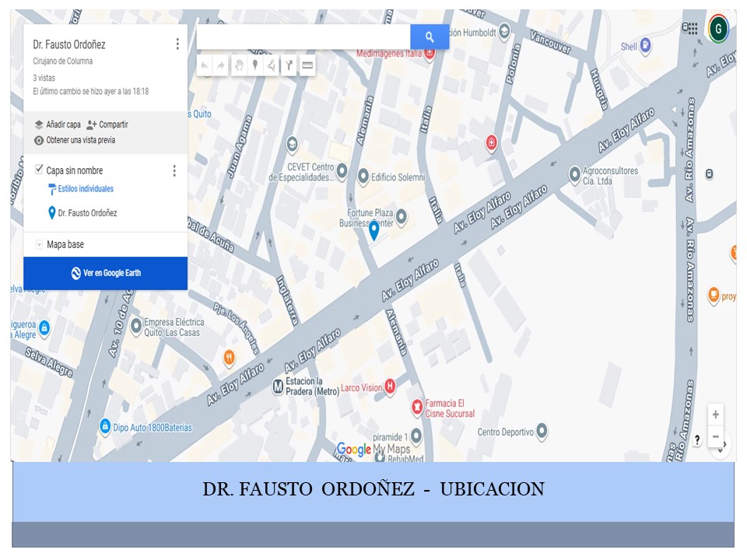Click the blue Dr. Fausto Ordoñez map pin
This screenshot has height=560, width=747.
coord(374,231)
